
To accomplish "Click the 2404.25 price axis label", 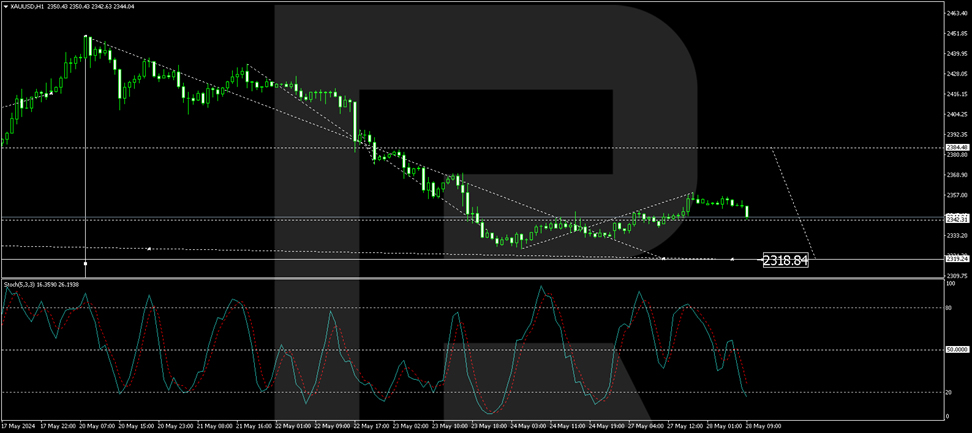I will pos(957,114).
